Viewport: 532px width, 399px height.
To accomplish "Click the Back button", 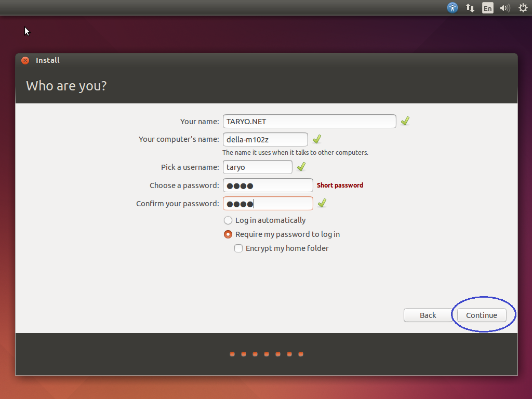I will click(428, 315).
